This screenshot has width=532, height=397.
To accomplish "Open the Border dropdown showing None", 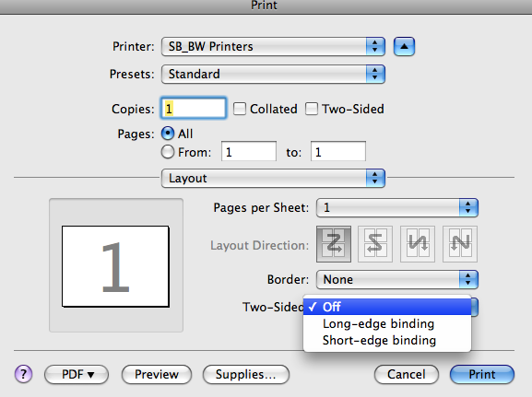I will [397, 279].
